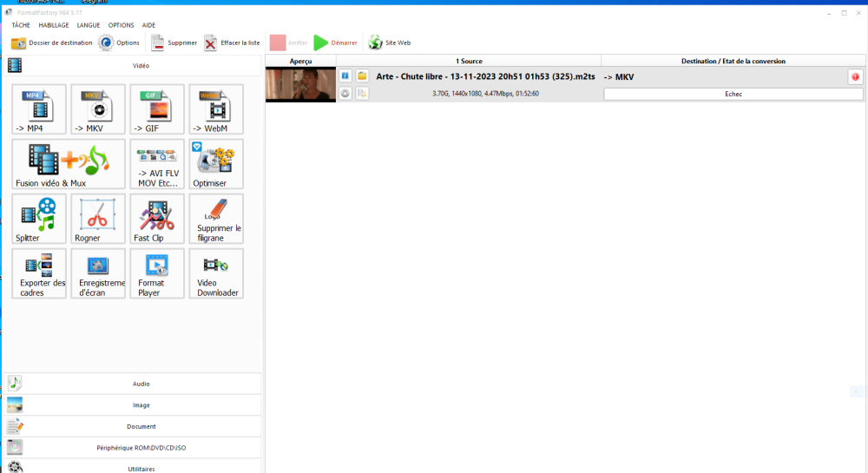Click the video preview thumbnail
Viewport: 868px width, 473px height.
pyautogui.click(x=300, y=85)
